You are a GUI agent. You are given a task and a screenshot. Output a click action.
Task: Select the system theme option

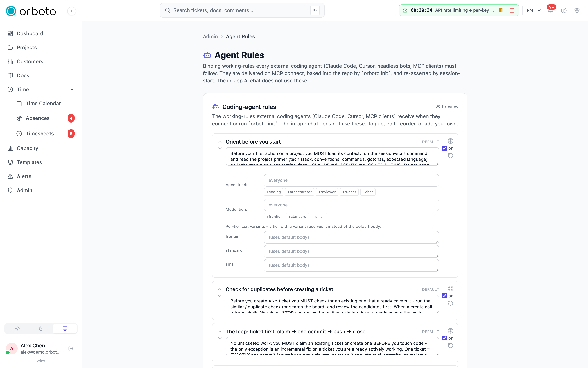pyautogui.click(x=65, y=329)
